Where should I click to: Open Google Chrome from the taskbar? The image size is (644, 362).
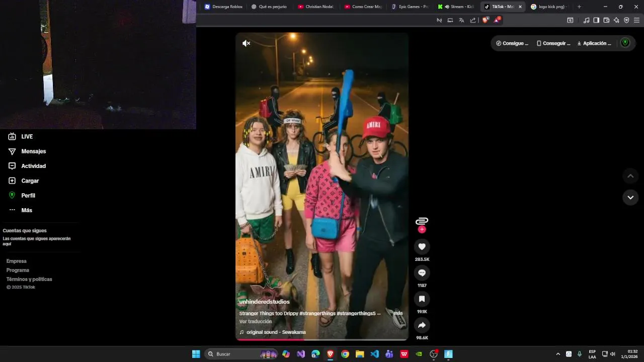[x=345, y=354]
